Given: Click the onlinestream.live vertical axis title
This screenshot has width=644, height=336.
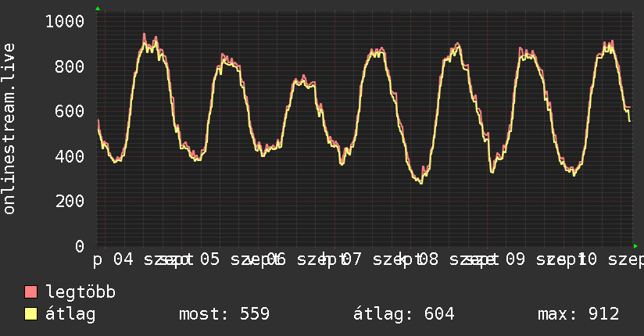Looking at the screenshot, I should [x=9, y=129].
